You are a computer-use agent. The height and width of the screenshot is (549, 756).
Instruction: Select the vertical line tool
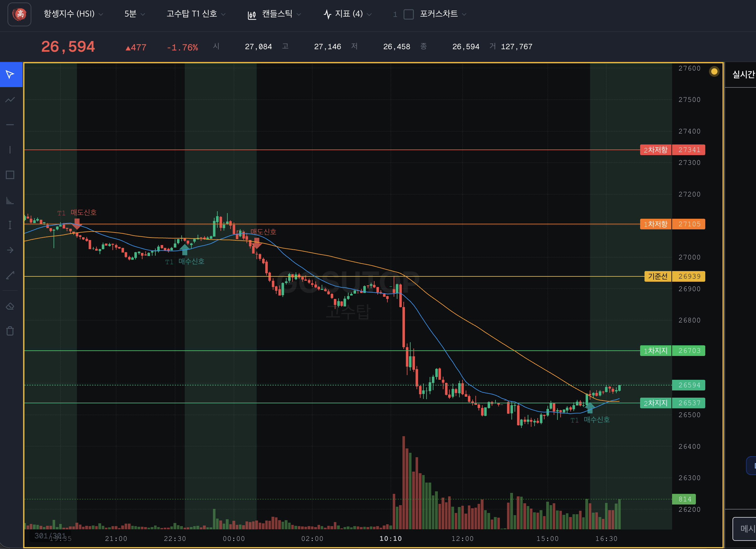coord(10,150)
